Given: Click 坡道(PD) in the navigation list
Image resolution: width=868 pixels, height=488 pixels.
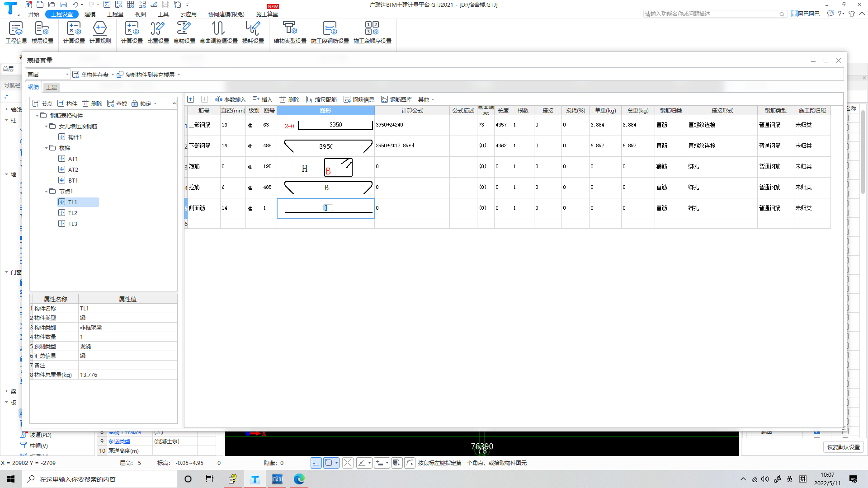Looking at the screenshot, I should coord(41,435).
